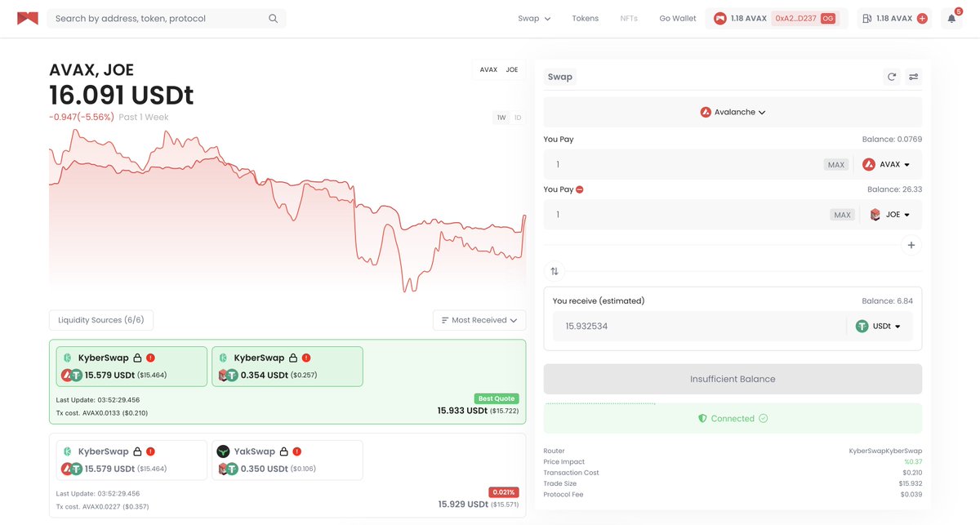Click the Protocol Fee value $0.039
Image resolution: width=980 pixels, height=525 pixels.
[x=911, y=495]
